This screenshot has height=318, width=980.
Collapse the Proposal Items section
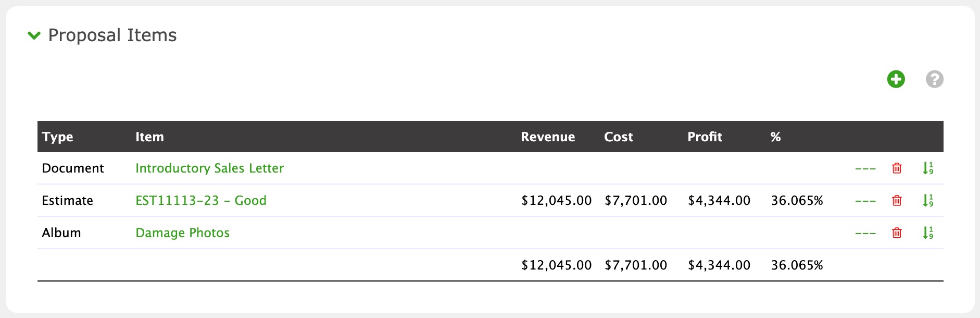point(34,35)
